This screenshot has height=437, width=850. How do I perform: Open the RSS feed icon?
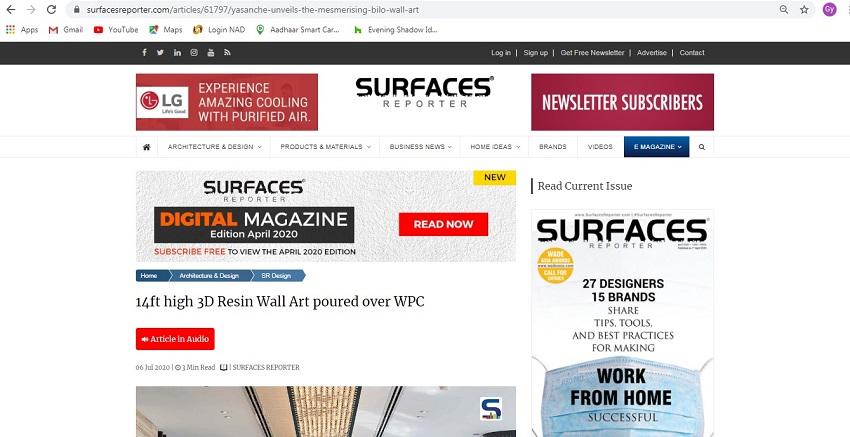click(x=227, y=53)
